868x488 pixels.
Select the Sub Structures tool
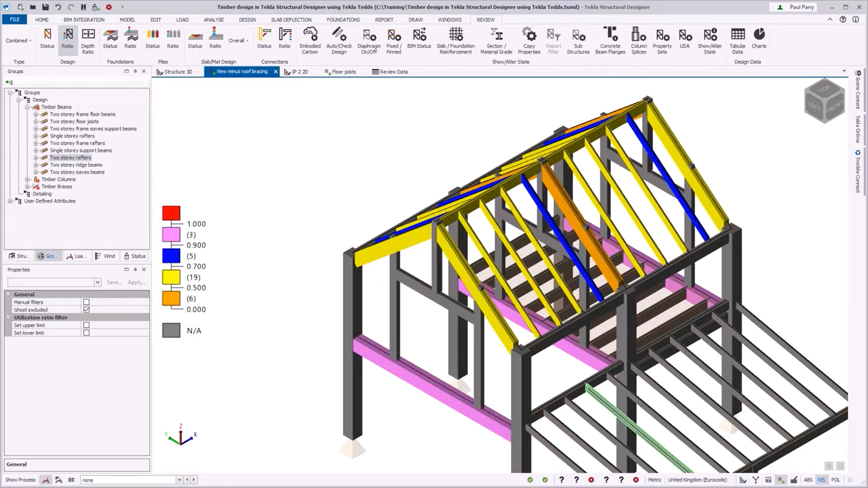point(578,41)
